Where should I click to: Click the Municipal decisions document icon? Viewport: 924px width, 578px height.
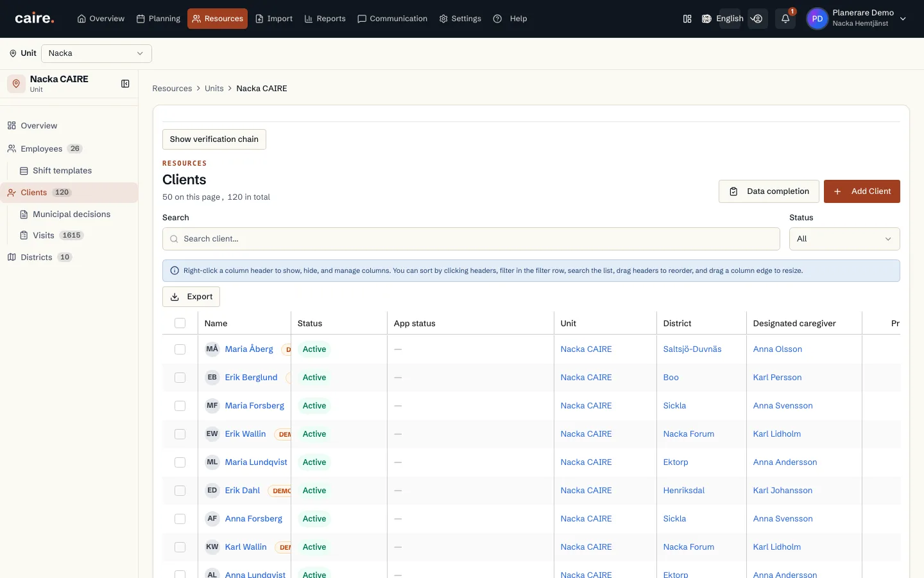click(x=24, y=215)
